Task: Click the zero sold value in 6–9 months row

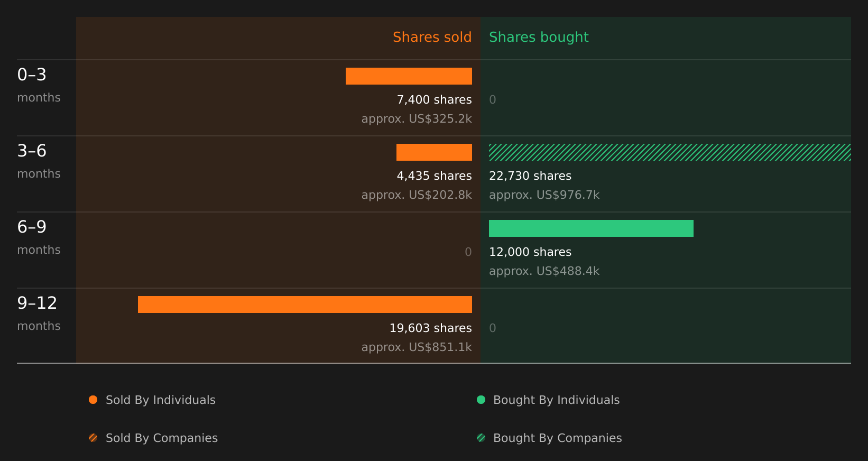Action: [468, 252]
